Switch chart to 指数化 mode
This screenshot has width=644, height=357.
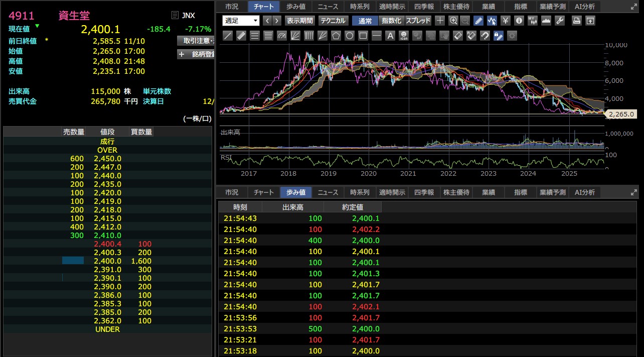click(x=391, y=21)
